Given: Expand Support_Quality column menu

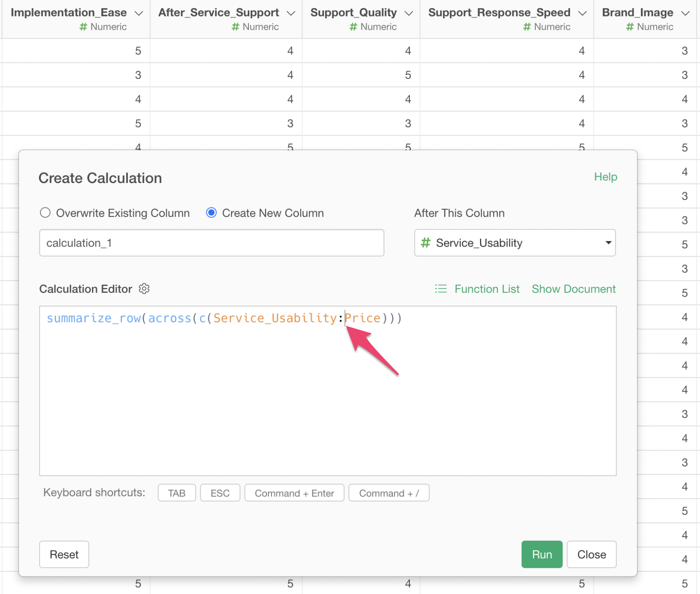Looking at the screenshot, I should coord(409,13).
